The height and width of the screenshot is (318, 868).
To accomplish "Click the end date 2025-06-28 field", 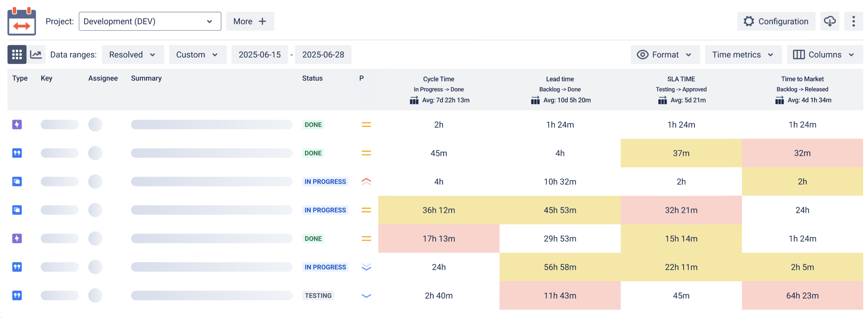I will [x=323, y=55].
